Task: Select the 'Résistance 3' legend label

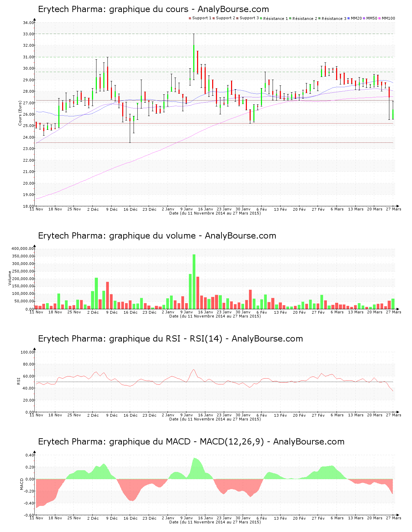Action: click(x=334, y=19)
